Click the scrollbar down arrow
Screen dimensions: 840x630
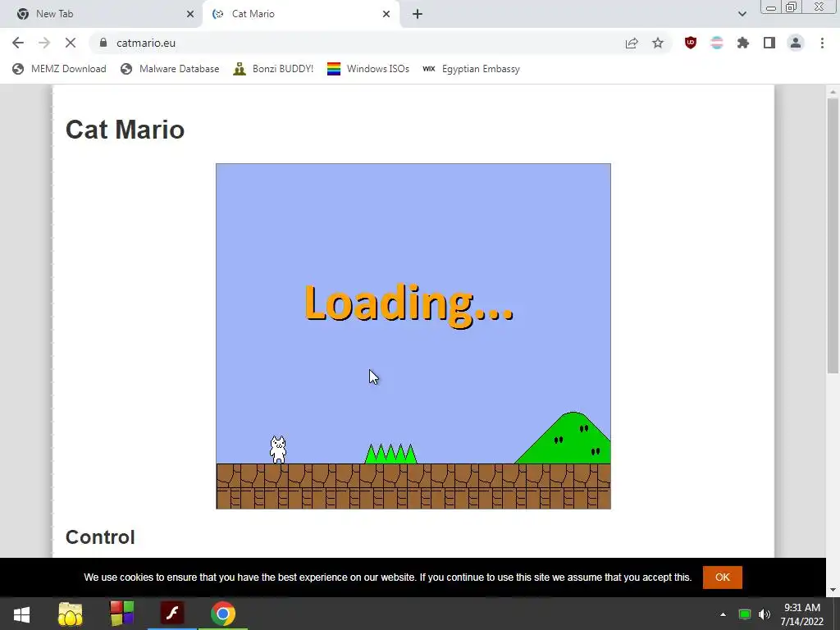click(x=833, y=590)
